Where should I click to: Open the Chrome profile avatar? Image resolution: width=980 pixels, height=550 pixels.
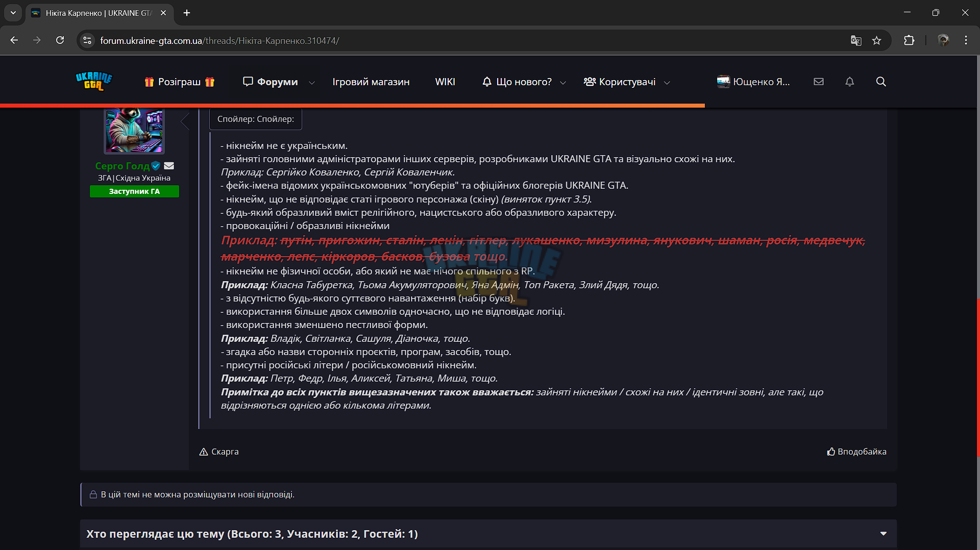(943, 40)
